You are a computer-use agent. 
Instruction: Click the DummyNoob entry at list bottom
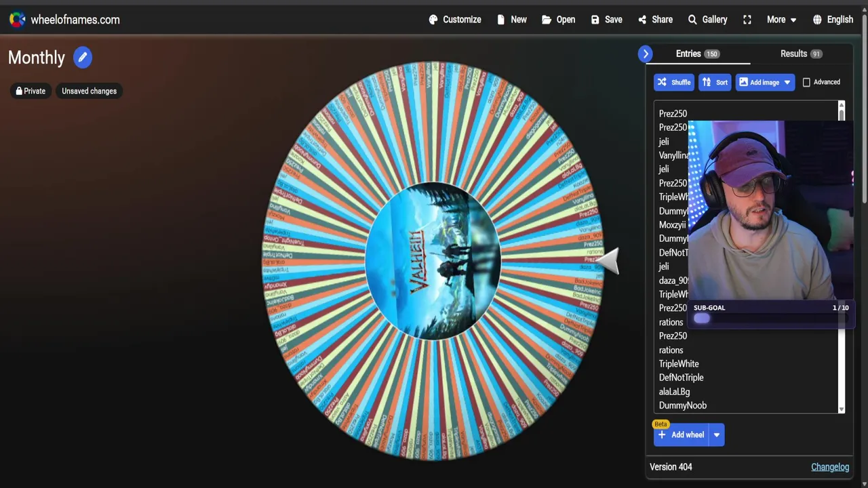(x=682, y=405)
